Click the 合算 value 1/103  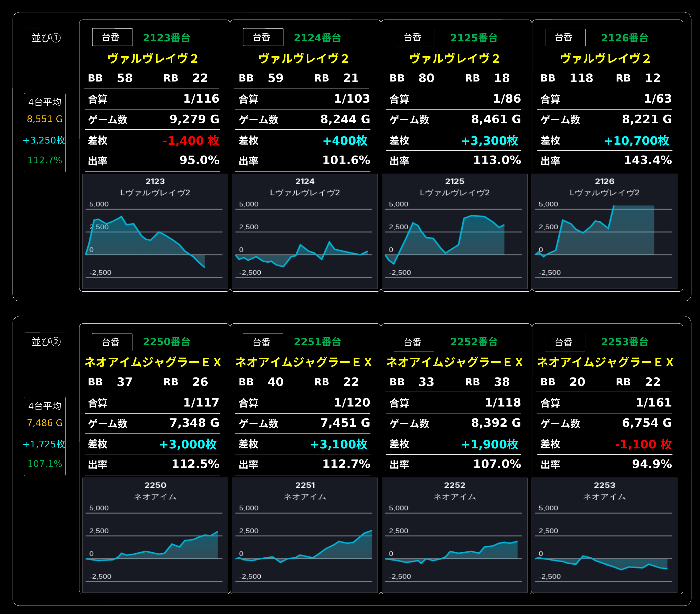pos(352,98)
